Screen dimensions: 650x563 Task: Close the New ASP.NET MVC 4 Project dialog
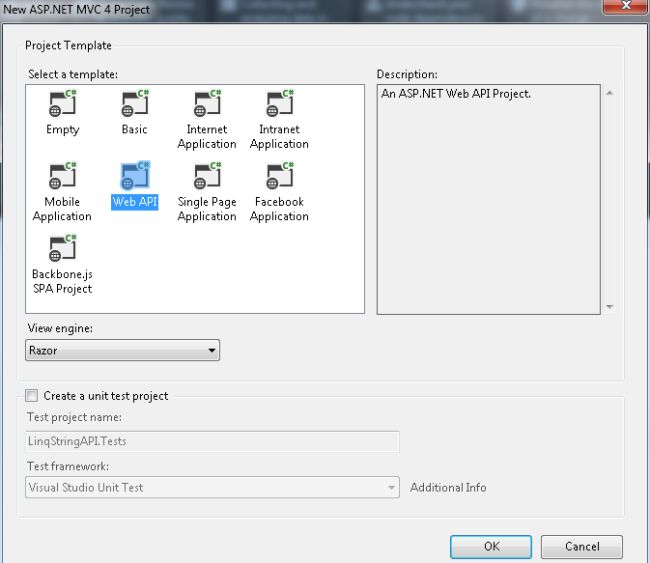point(626,6)
